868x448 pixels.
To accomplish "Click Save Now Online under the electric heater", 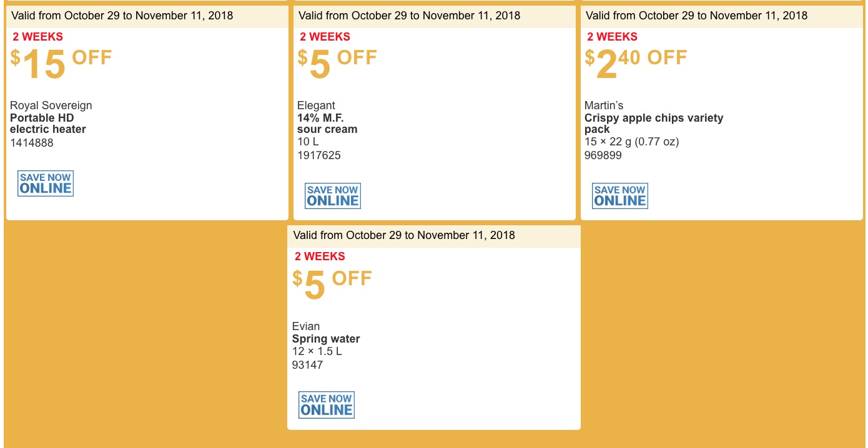I will 46,183.
